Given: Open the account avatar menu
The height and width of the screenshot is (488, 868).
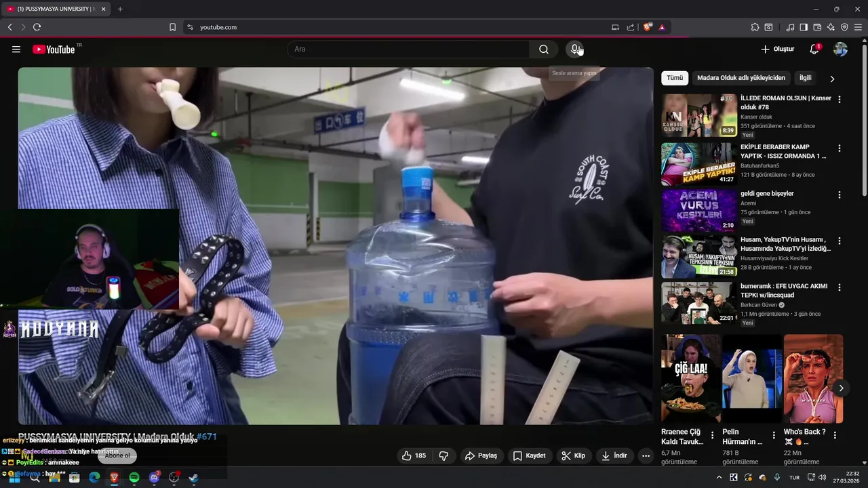Looking at the screenshot, I should 840,49.
